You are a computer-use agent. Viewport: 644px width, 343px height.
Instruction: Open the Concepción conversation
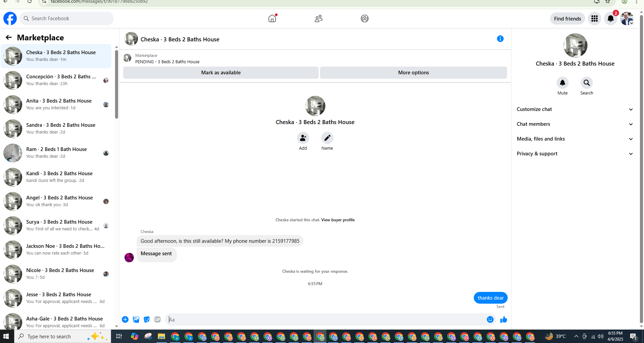[56, 80]
